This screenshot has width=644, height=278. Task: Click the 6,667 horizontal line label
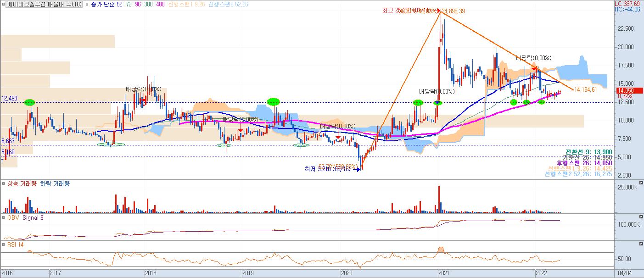pos(8,141)
